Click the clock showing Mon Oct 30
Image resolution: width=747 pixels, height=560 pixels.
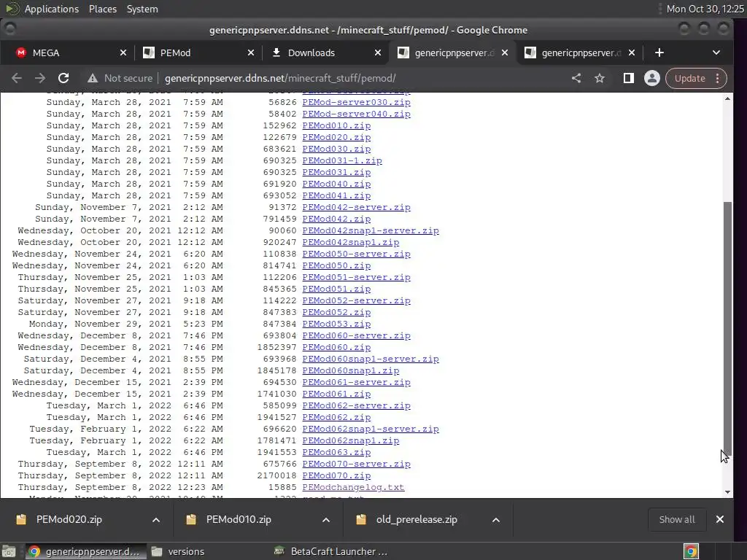[705, 9]
